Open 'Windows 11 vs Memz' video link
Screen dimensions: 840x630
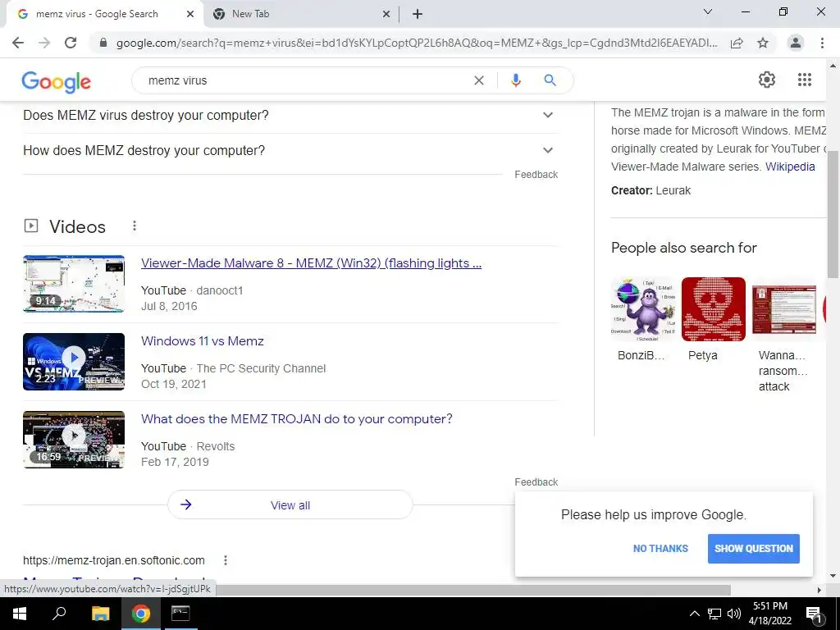click(203, 340)
